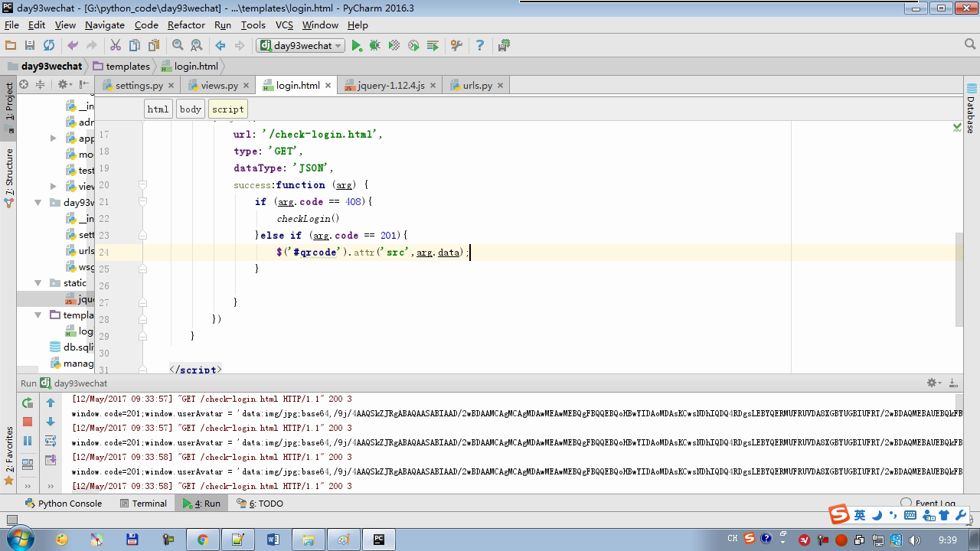Click the Save All floppy icon
The image size is (980, 551).
[30, 46]
